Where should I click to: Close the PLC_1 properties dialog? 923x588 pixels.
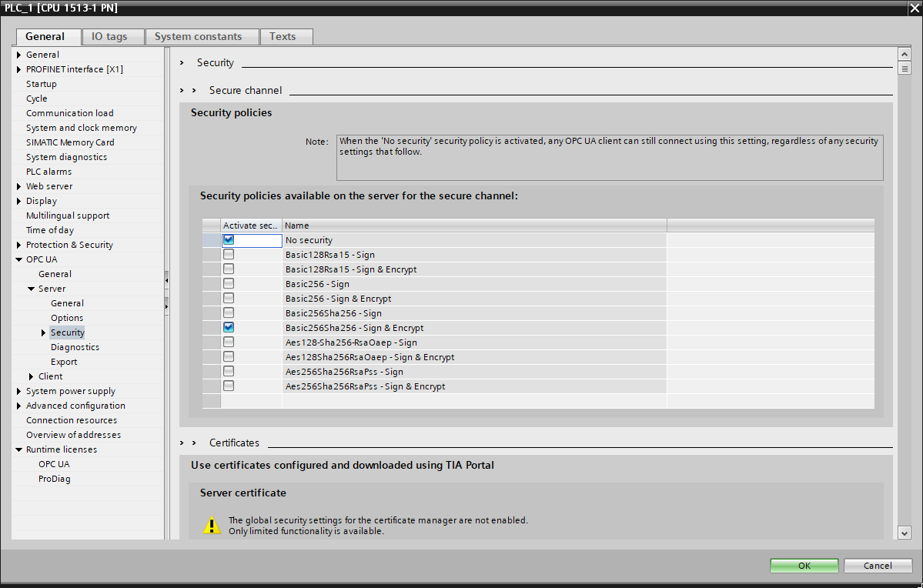pos(915,8)
